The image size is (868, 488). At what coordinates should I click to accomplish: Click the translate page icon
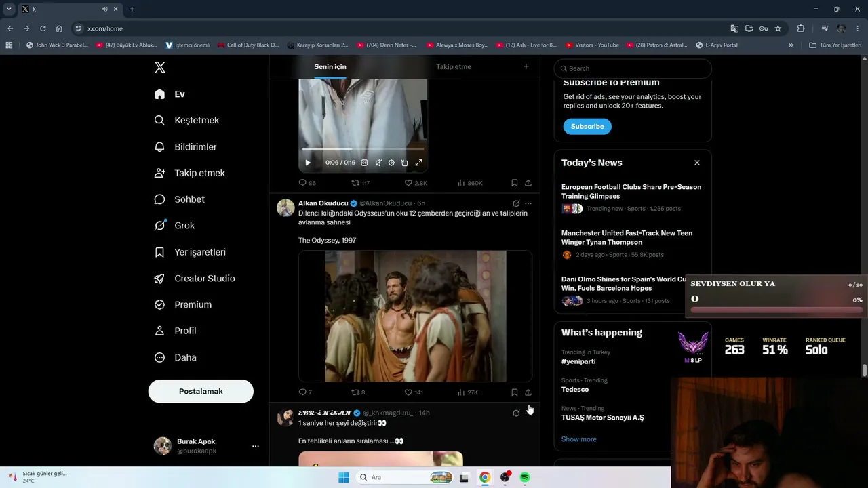click(x=734, y=28)
